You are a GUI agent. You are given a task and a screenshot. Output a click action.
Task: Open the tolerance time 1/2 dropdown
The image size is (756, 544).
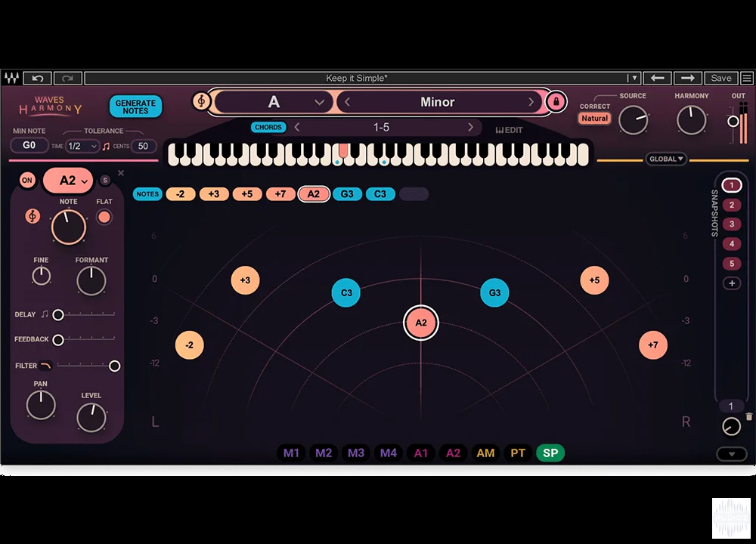click(x=82, y=146)
